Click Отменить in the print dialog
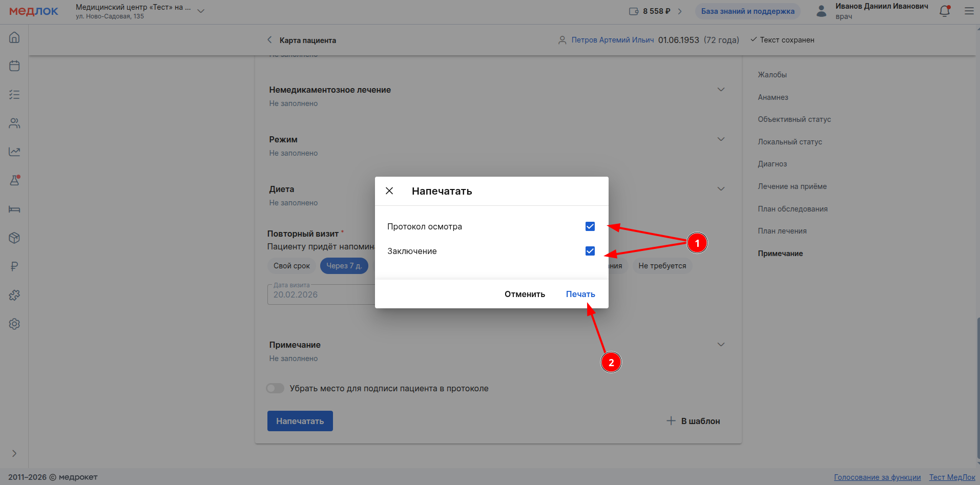Screen dimensions: 980x485 coord(525,294)
